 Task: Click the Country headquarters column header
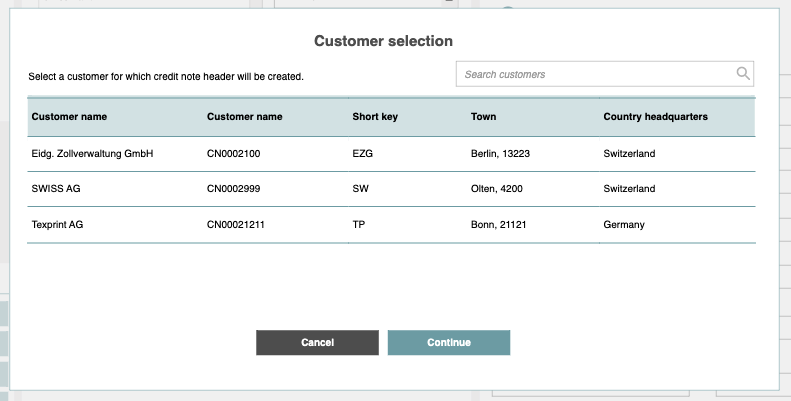click(x=655, y=117)
